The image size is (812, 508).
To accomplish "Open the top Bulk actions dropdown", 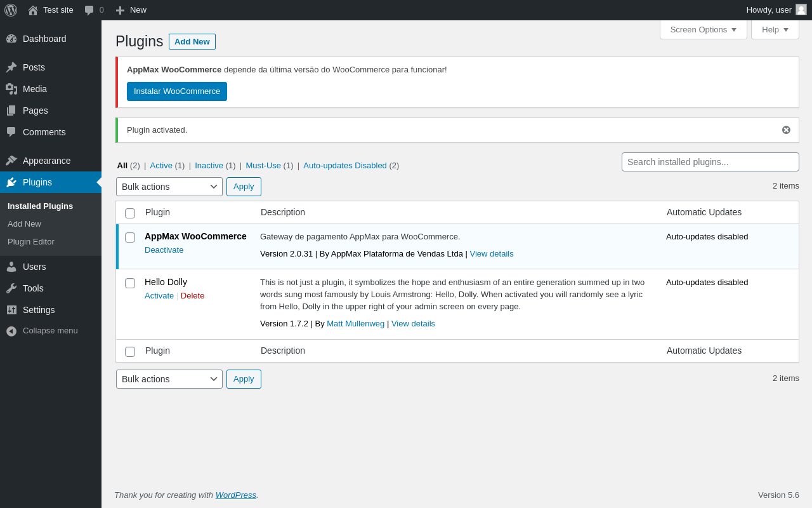I will [x=169, y=187].
